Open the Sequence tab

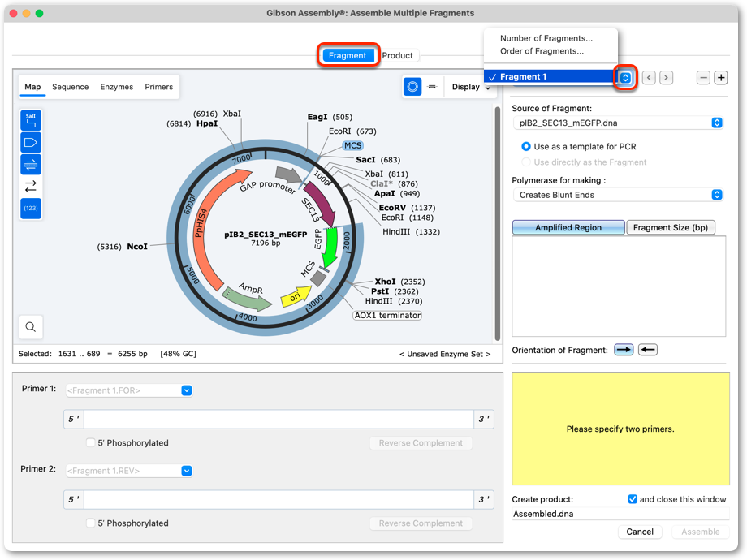(x=71, y=87)
